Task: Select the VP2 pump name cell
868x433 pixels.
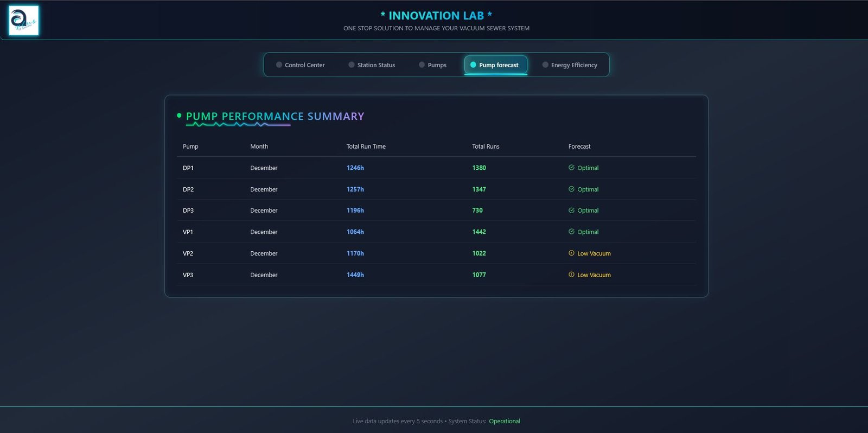Action: click(188, 253)
